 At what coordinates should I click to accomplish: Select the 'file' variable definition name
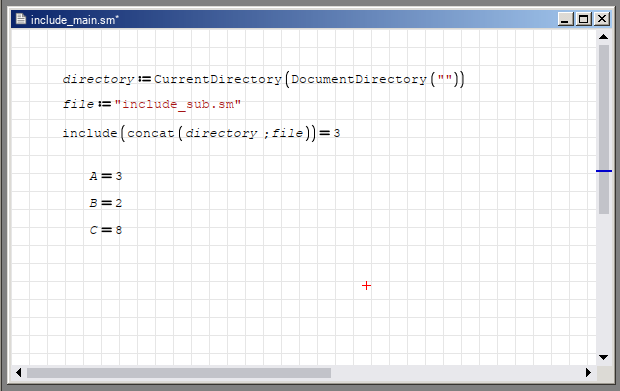(x=78, y=104)
